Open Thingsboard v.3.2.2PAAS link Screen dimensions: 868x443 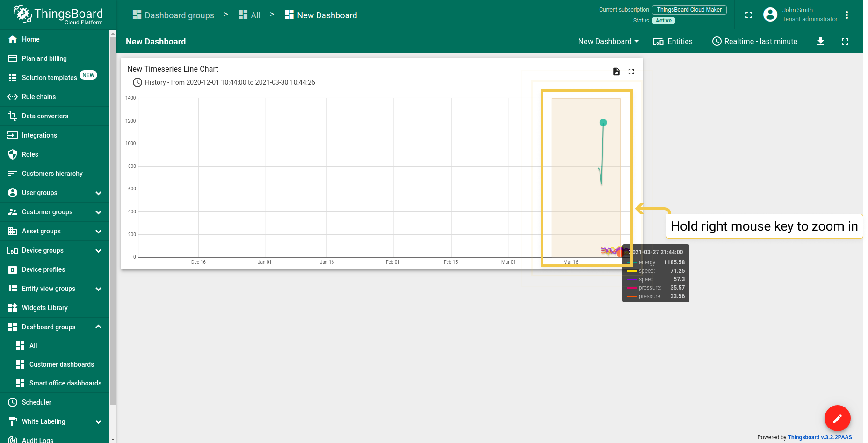pyautogui.click(x=820, y=437)
